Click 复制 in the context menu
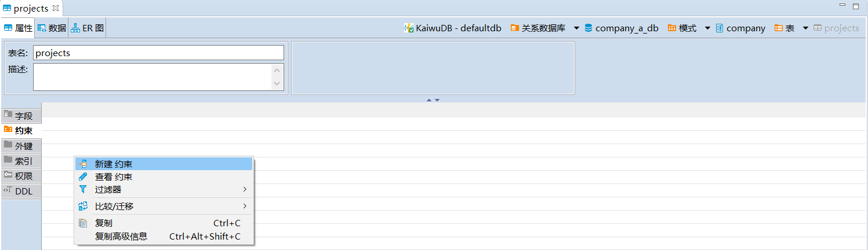 point(104,223)
